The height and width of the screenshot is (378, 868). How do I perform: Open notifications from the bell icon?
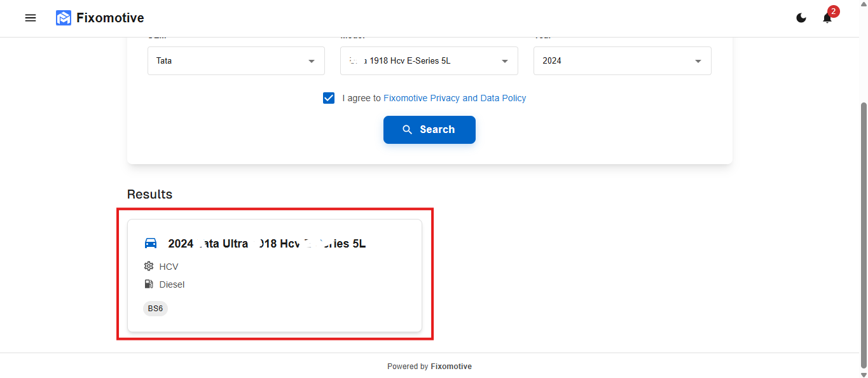coord(827,18)
